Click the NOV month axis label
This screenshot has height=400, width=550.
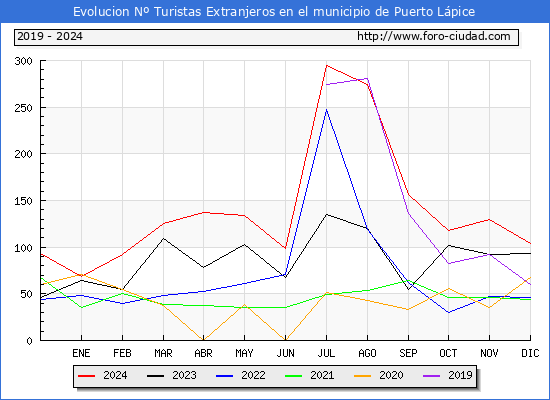pos(489,353)
